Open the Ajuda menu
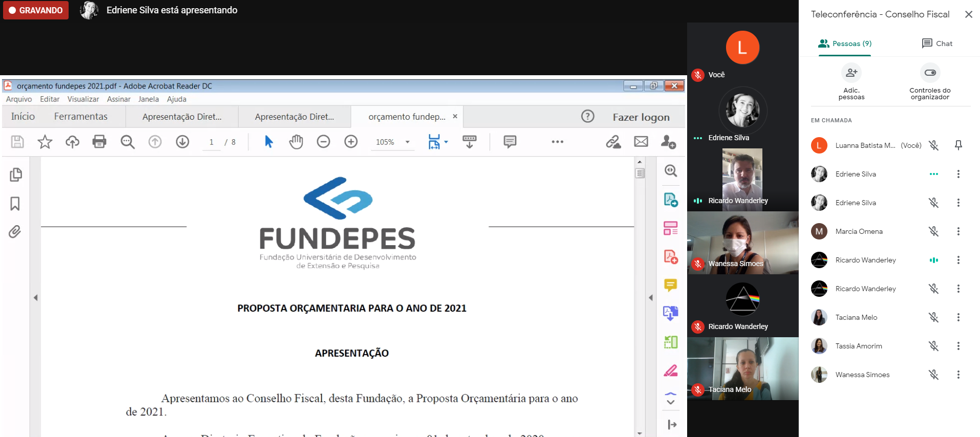This screenshot has width=980, height=437. (177, 99)
